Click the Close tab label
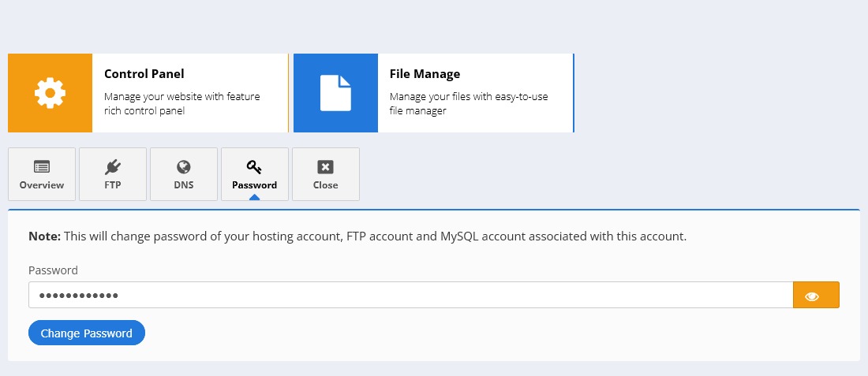This screenshot has width=868, height=376. coord(325,185)
